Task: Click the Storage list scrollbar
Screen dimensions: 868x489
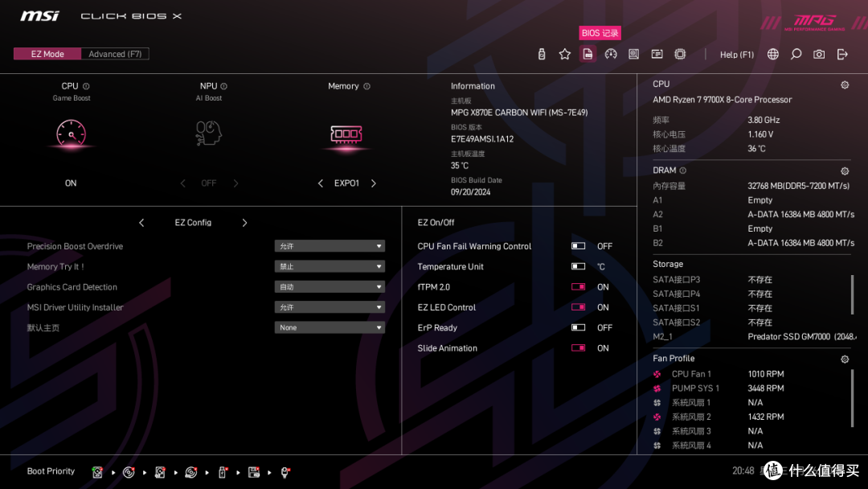Action: point(853,294)
